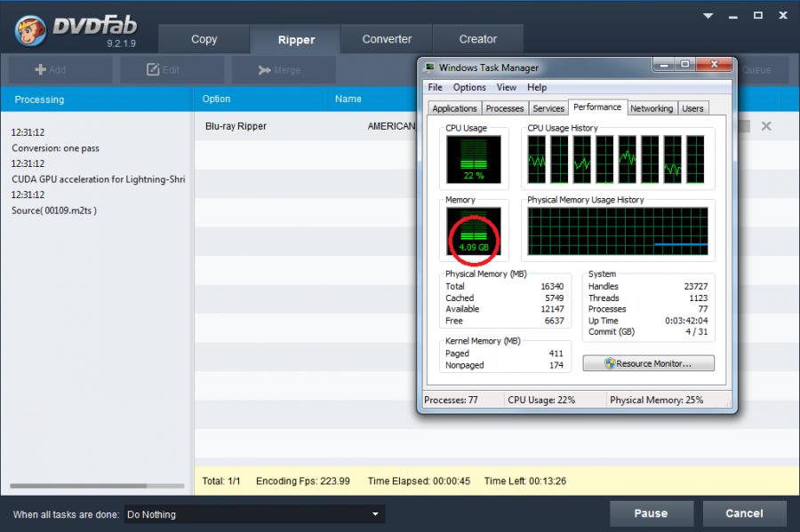Switch to the Copy tab in DVDFab
This screenshot has height=532, width=800.
[204, 39]
